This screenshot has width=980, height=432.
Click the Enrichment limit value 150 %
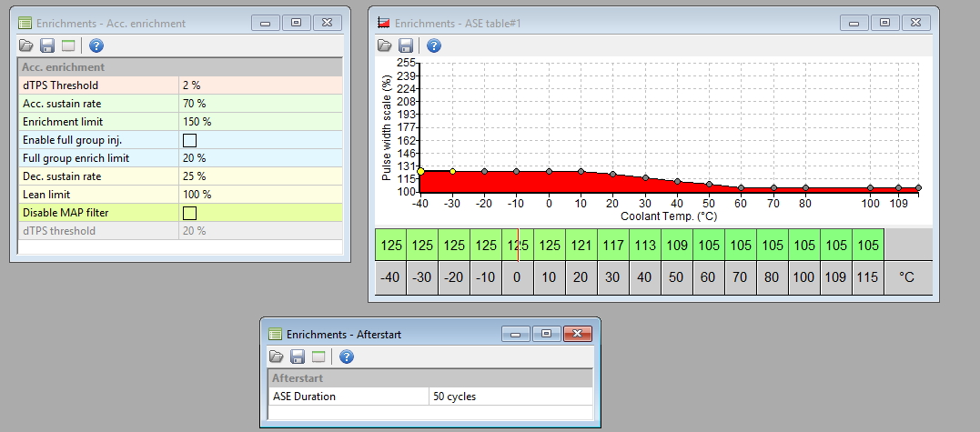pos(260,122)
